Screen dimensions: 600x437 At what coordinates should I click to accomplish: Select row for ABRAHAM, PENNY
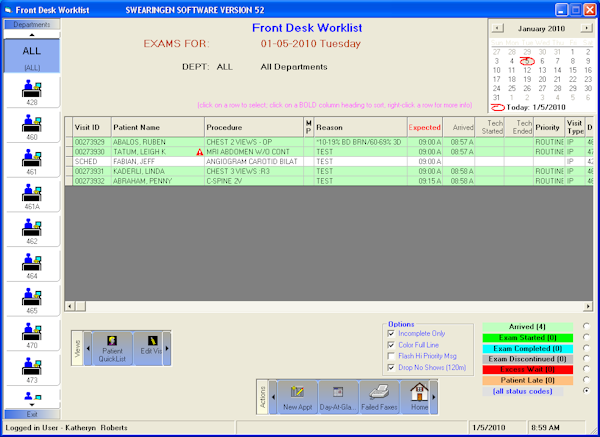click(x=329, y=181)
